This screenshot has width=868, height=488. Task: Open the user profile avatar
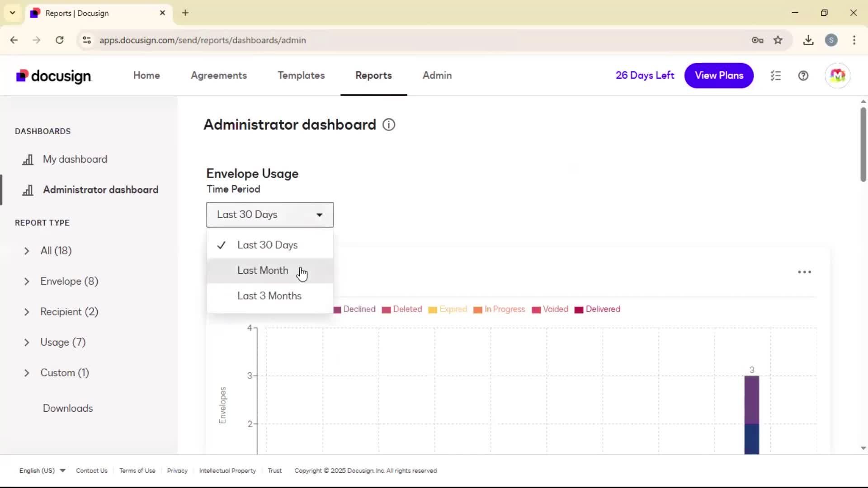(837, 75)
